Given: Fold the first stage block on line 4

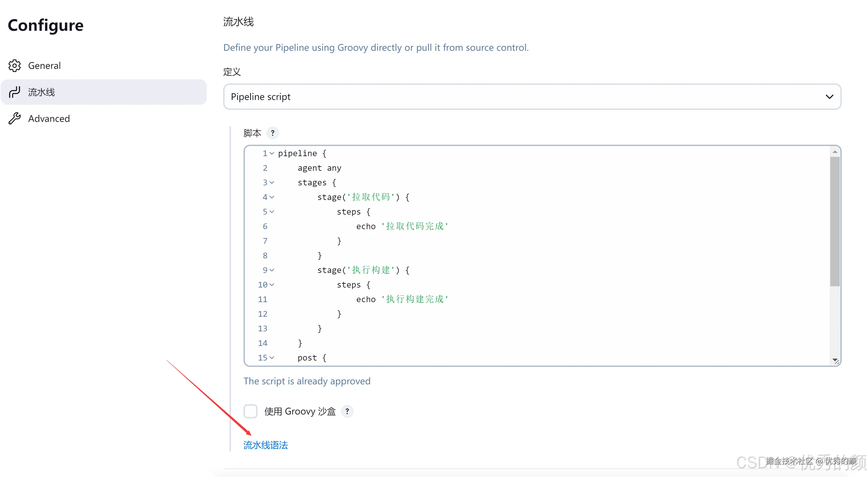Looking at the screenshot, I should click(x=272, y=197).
